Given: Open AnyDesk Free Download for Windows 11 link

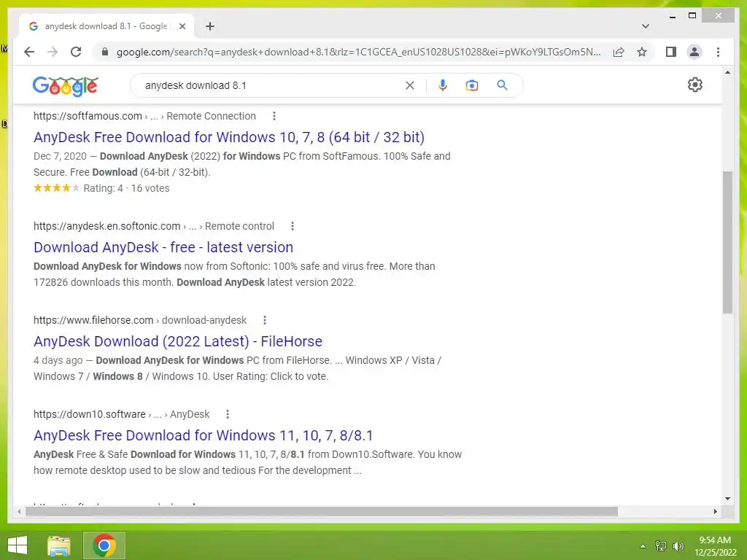Looking at the screenshot, I should pyautogui.click(x=204, y=435).
